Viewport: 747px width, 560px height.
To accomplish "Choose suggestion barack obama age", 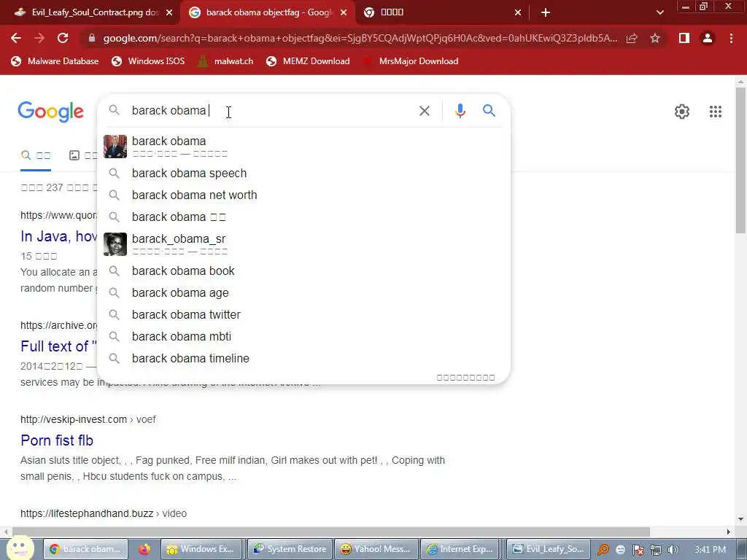I will [303, 293].
